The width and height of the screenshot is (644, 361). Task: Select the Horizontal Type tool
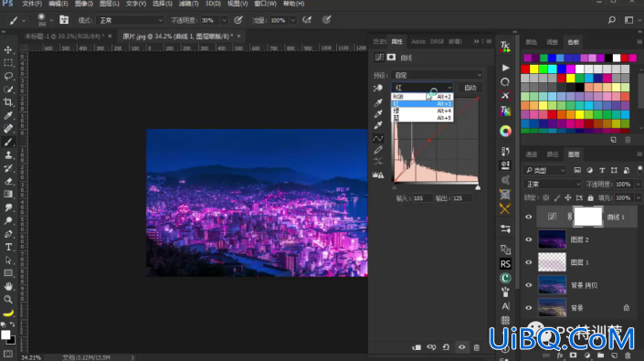8,247
